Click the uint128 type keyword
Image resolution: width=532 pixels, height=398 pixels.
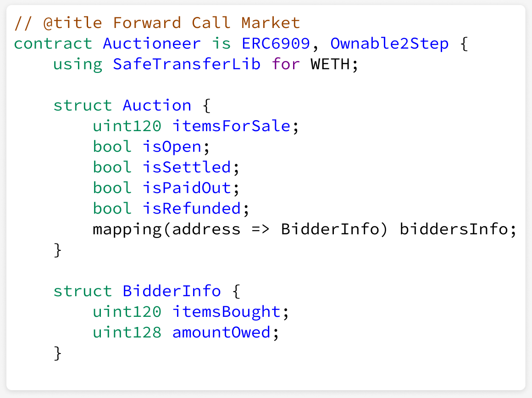(127, 332)
